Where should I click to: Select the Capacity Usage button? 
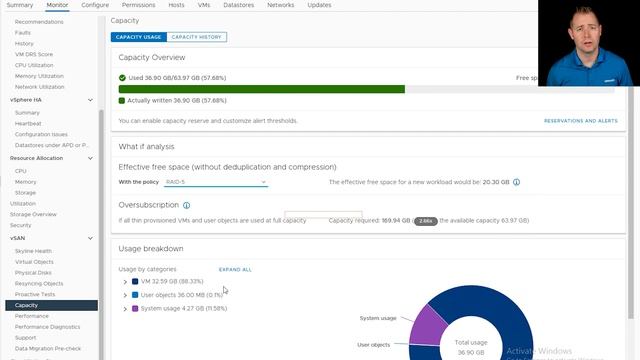click(139, 37)
